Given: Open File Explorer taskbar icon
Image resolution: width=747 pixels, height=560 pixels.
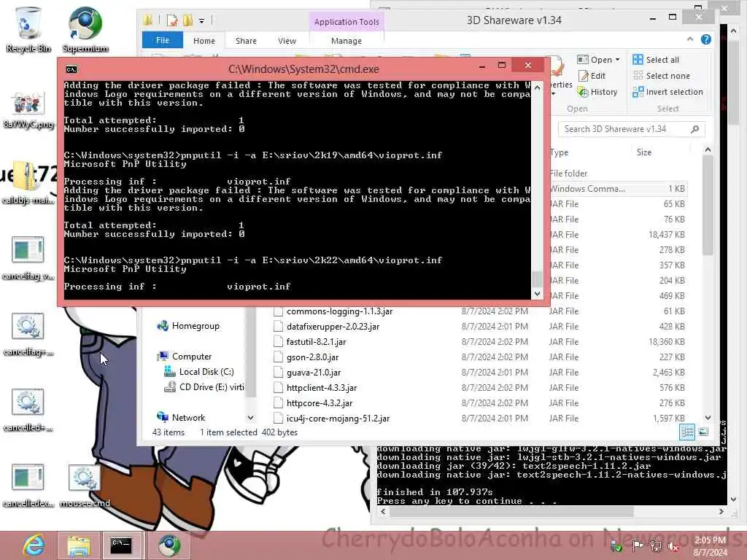Looking at the screenshot, I should [78, 545].
